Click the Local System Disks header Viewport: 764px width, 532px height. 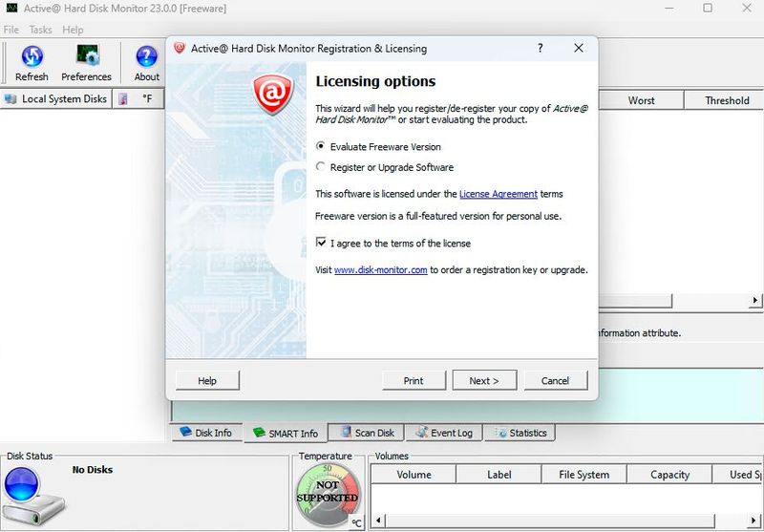[56, 99]
